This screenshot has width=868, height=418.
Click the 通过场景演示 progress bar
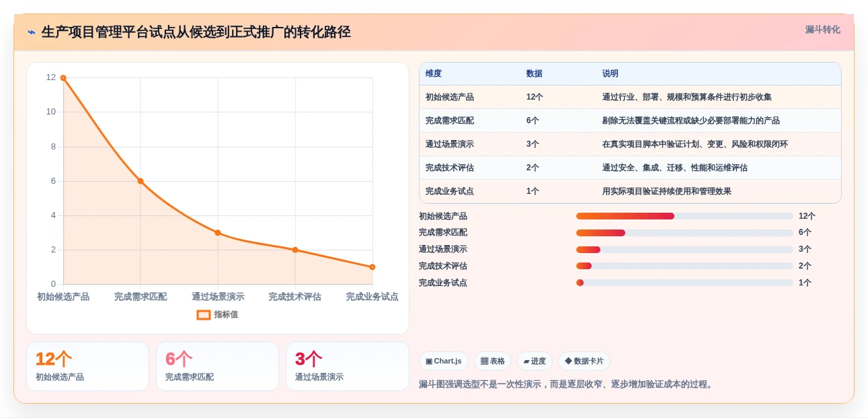pos(684,250)
